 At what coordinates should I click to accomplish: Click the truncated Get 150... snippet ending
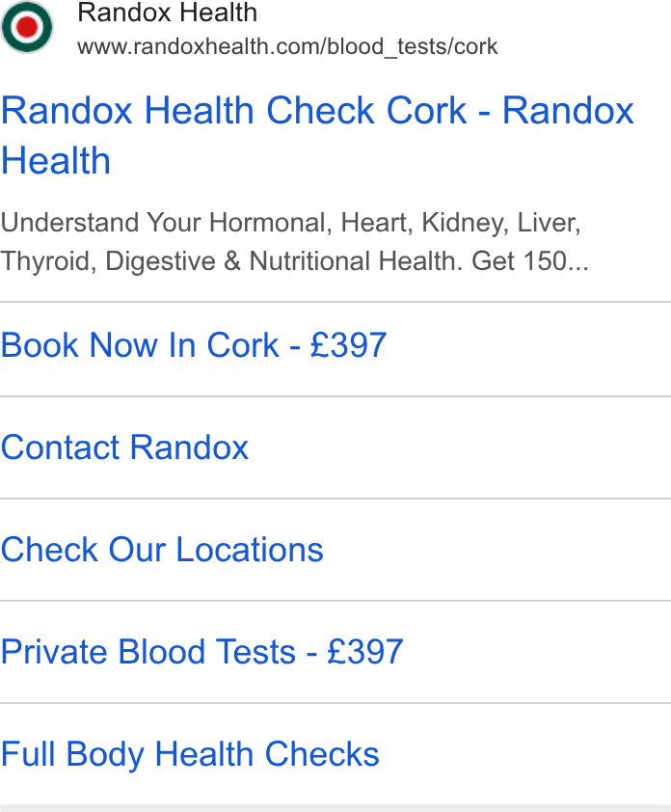[x=529, y=260]
